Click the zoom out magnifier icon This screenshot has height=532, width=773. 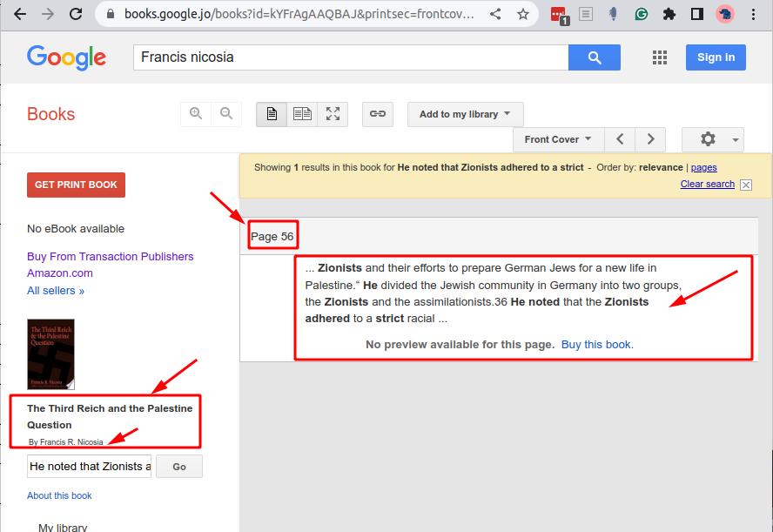(226, 114)
